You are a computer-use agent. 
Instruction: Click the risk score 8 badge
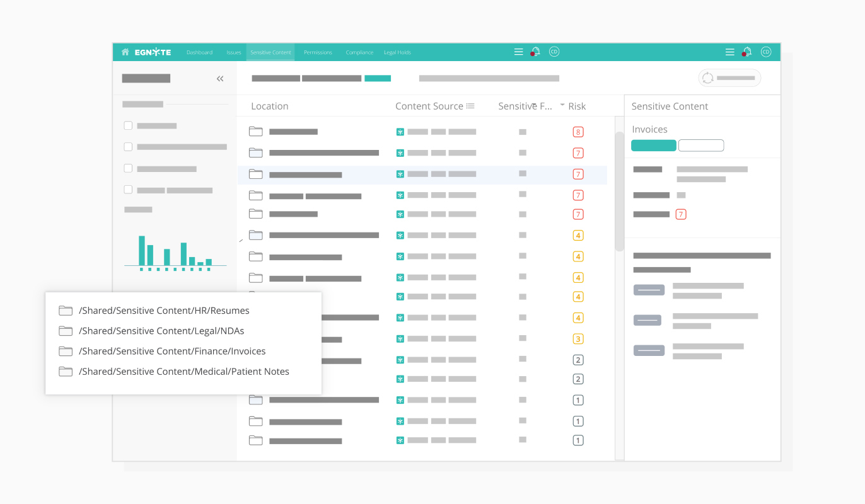tap(578, 132)
